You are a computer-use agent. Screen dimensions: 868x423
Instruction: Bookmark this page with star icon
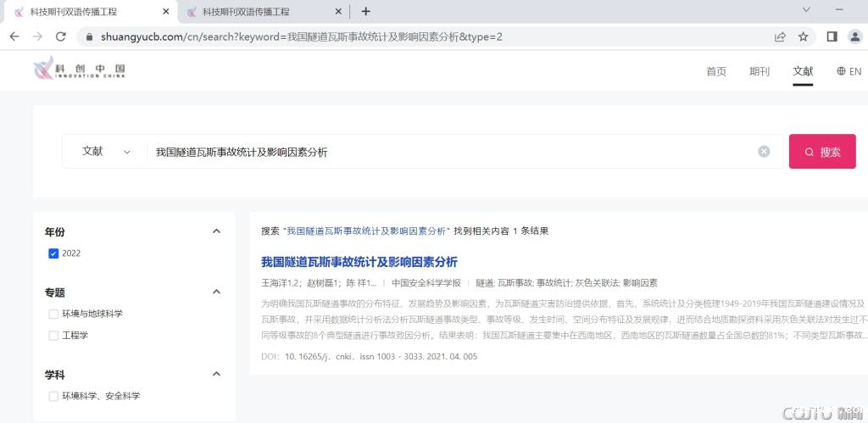click(803, 36)
